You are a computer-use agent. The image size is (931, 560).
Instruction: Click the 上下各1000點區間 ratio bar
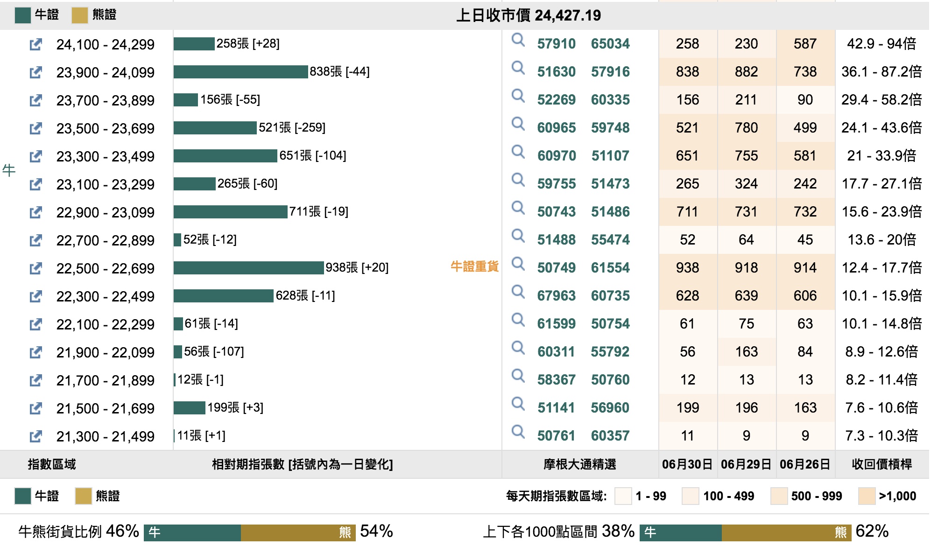coord(745,532)
